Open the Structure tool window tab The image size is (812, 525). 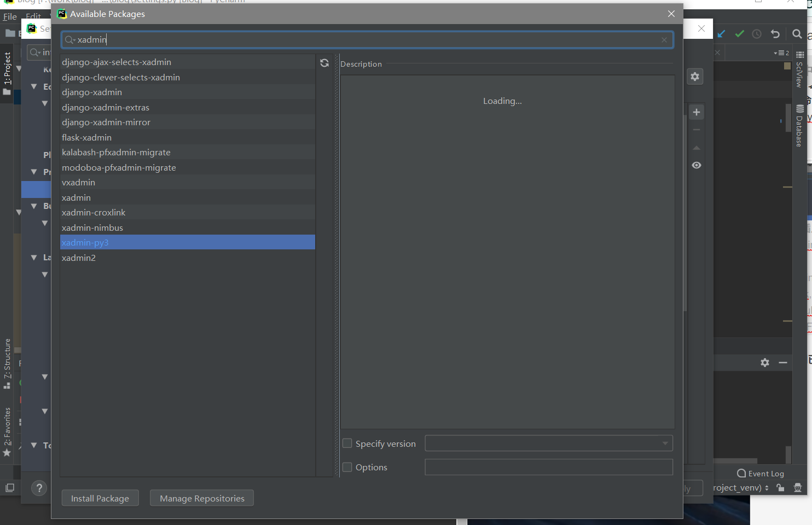(7, 363)
